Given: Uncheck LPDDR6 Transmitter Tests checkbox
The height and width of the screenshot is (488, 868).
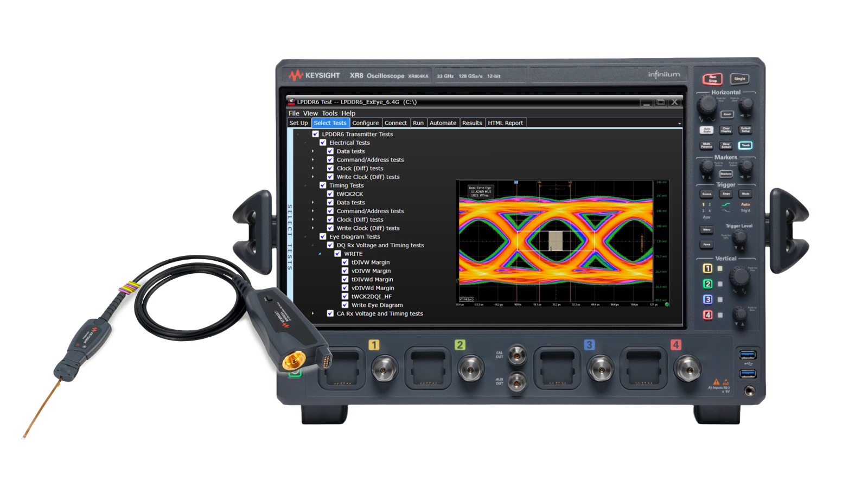Looking at the screenshot, I should click(x=315, y=134).
